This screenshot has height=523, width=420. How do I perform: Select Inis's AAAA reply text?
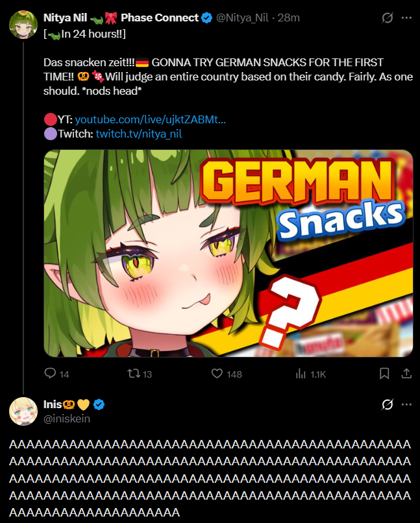(x=210, y=478)
